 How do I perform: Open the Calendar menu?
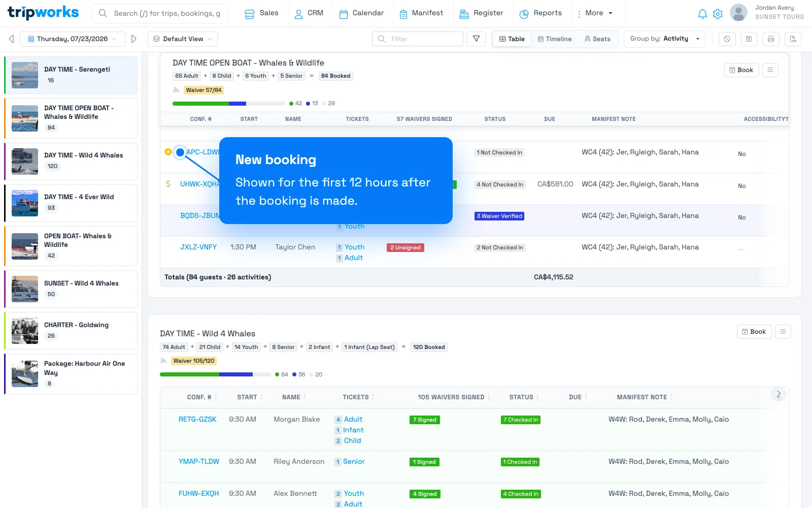pyautogui.click(x=361, y=13)
